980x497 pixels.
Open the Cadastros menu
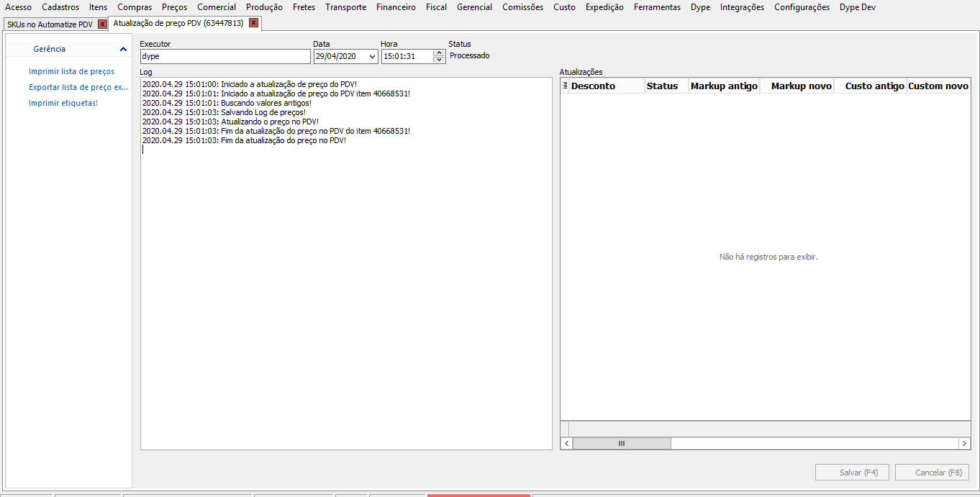pyautogui.click(x=60, y=7)
